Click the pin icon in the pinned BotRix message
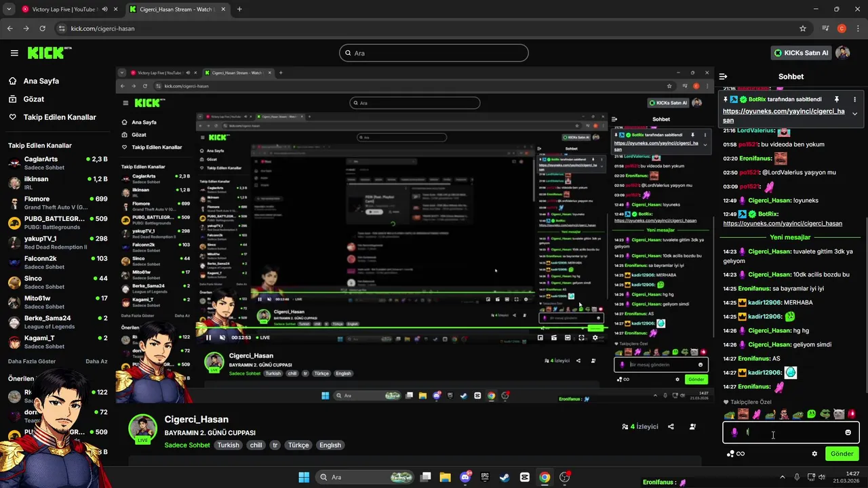Viewport: 868px width, 488px height. (x=837, y=99)
